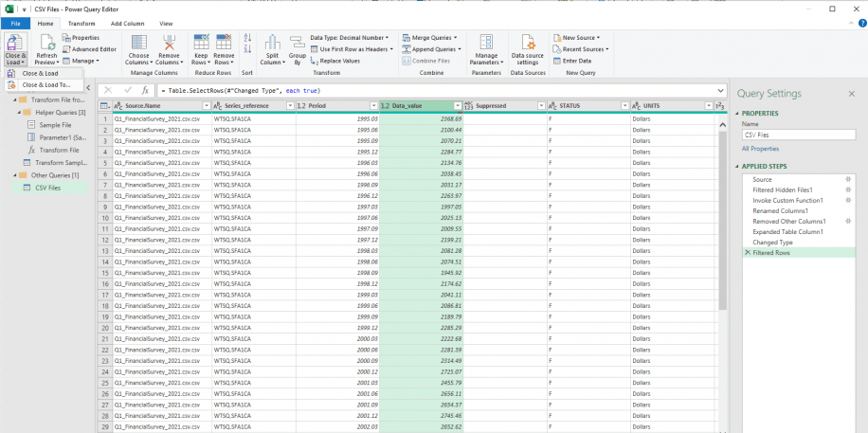Expand the formula bar with the chevron

point(720,90)
